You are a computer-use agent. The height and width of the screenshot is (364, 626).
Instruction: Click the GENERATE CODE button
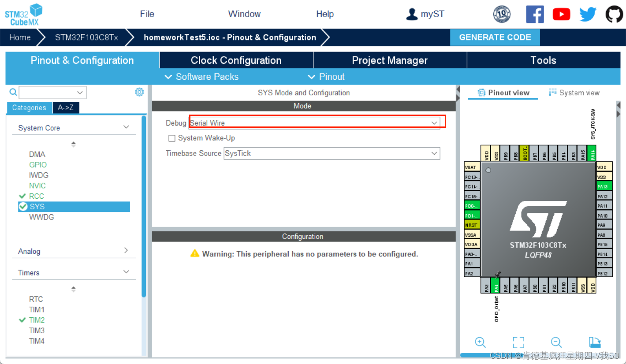point(495,37)
